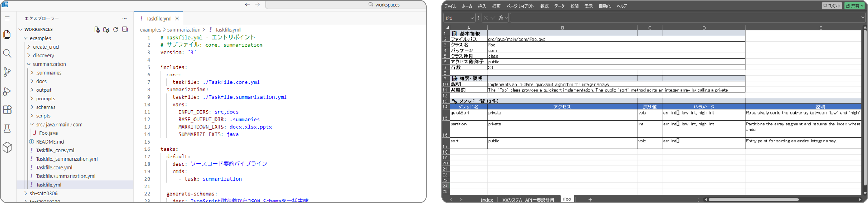This screenshot has width=868, height=203.
Task: Click the New Folder icon in explorer
Action: pyautogui.click(x=106, y=30)
